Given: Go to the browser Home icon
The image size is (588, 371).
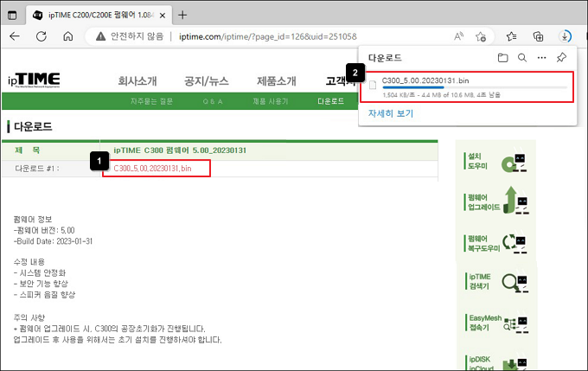Looking at the screenshot, I should (x=67, y=36).
